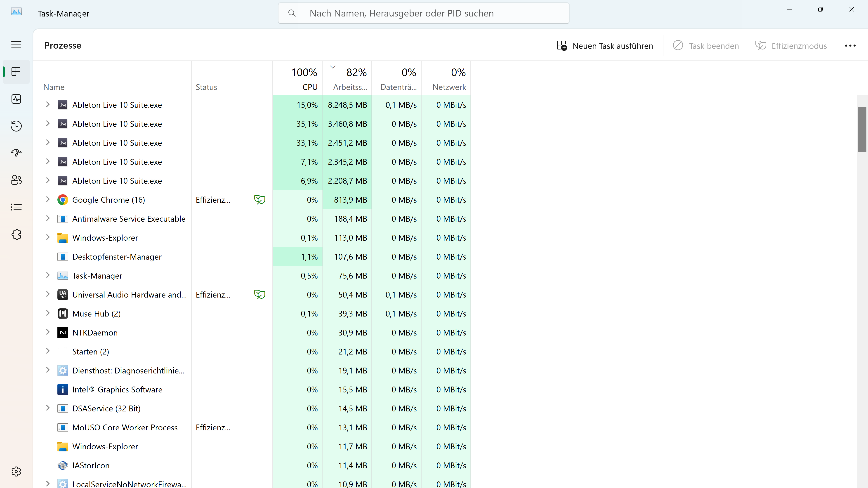
Task: Open the Users page icon in sidebar
Action: 16,180
